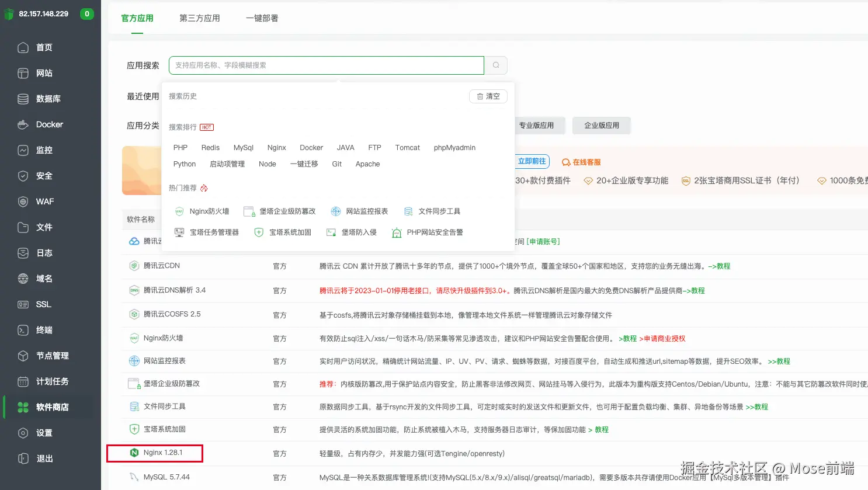This screenshot has height=490, width=868.
Task: Open the 网站 website sidebar icon
Action: point(23,73)
